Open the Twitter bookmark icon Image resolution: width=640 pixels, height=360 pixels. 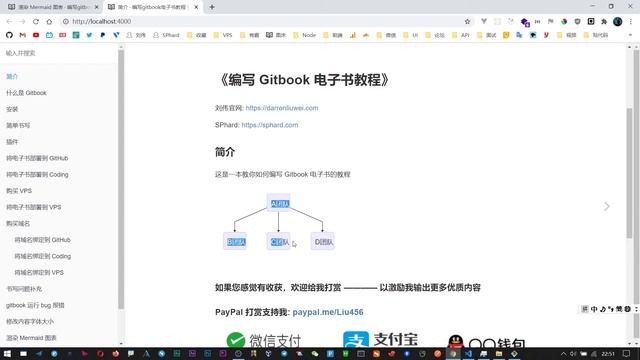click(x=89, y=35)
